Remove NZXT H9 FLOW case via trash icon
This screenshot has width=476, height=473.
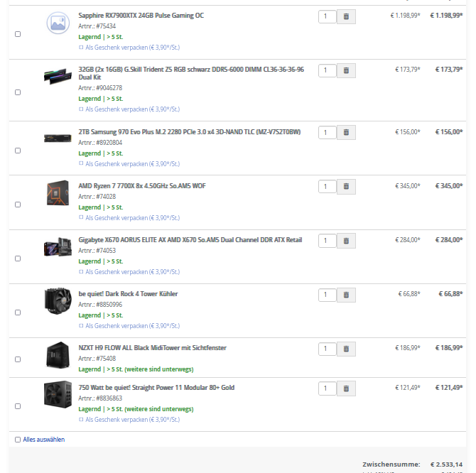[346, 349]
